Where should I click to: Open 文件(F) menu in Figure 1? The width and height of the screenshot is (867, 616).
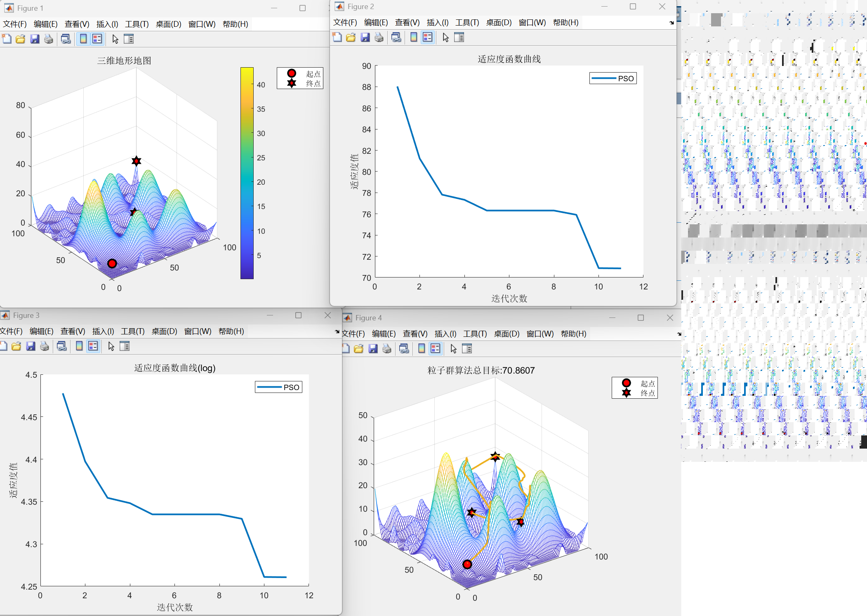pyautogui.click(x=15, y=24)
